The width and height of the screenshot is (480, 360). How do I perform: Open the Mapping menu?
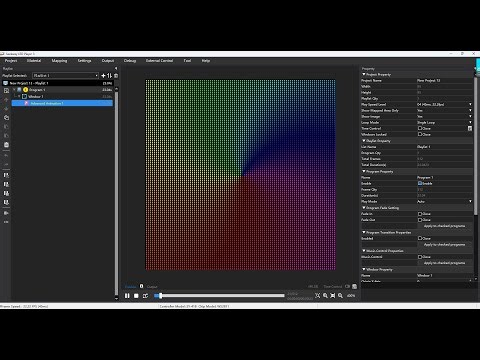click(59, 61)
